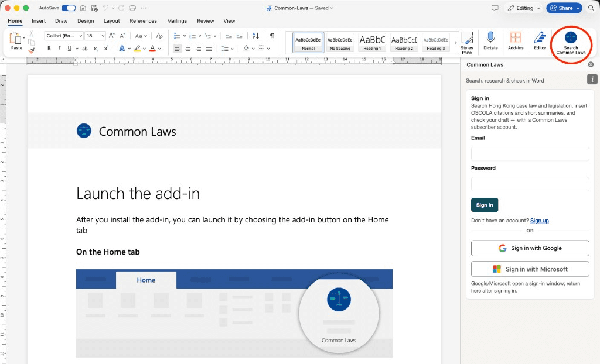Start Dictate microphone
Screen dimensions: 600x364
[x=490, y=41]
